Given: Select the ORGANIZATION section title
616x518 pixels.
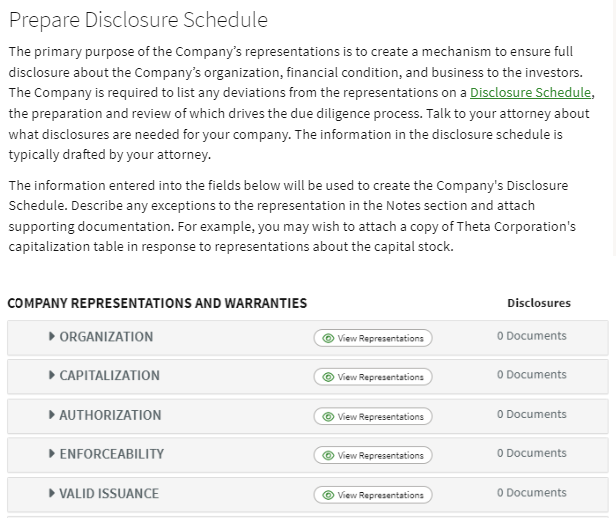Looking at the screenshot, I should pyautogui.click(x=106, y=337).
